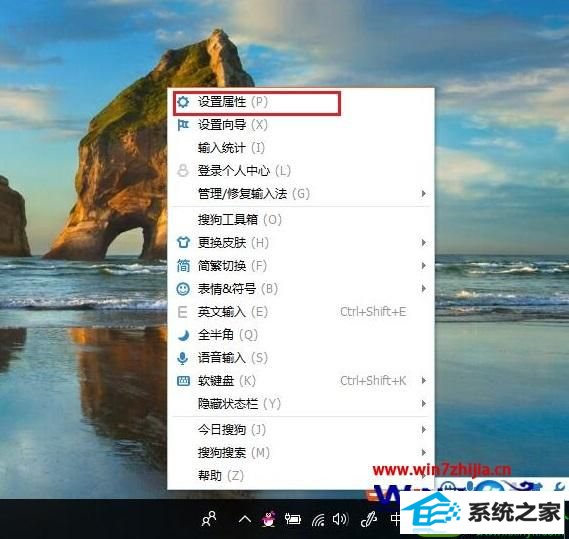
Task: Open the pen workspace tray icon
Action: click(x=369, y=519)
